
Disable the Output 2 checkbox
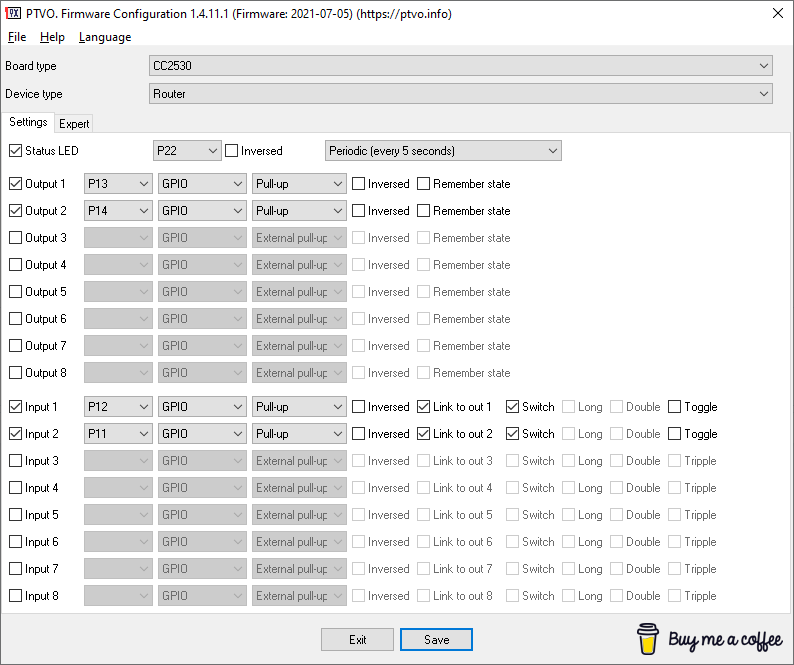(16, 211)
